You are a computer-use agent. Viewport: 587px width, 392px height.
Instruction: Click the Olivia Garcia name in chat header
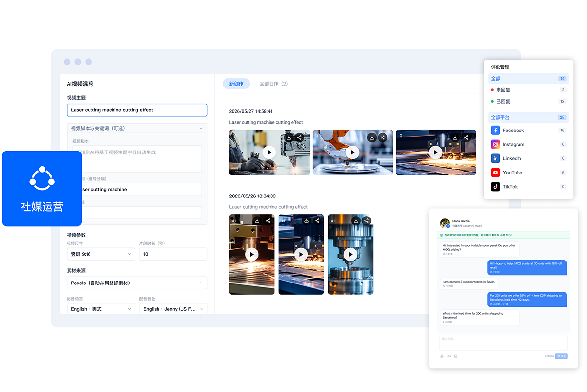tap(461, 221)
